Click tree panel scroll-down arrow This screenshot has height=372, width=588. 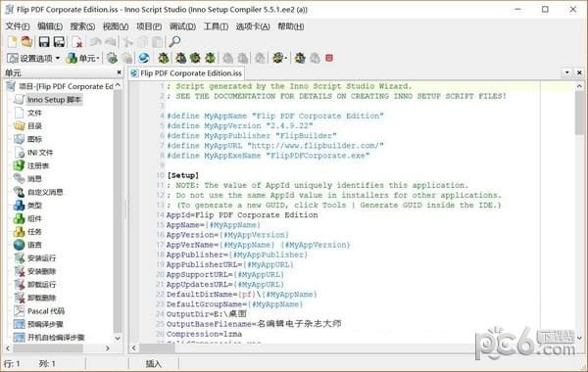[118, 338]
